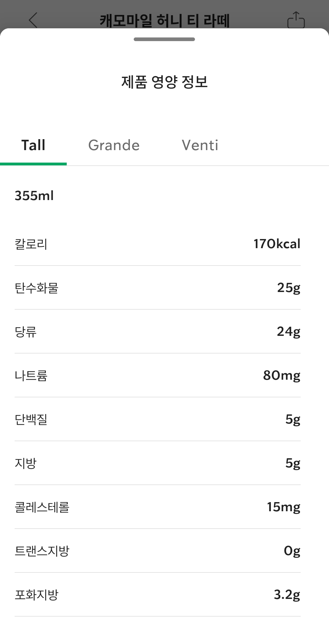Tap the 지방 row label
This screenshot has height=644, width=329.
[26, 463]
